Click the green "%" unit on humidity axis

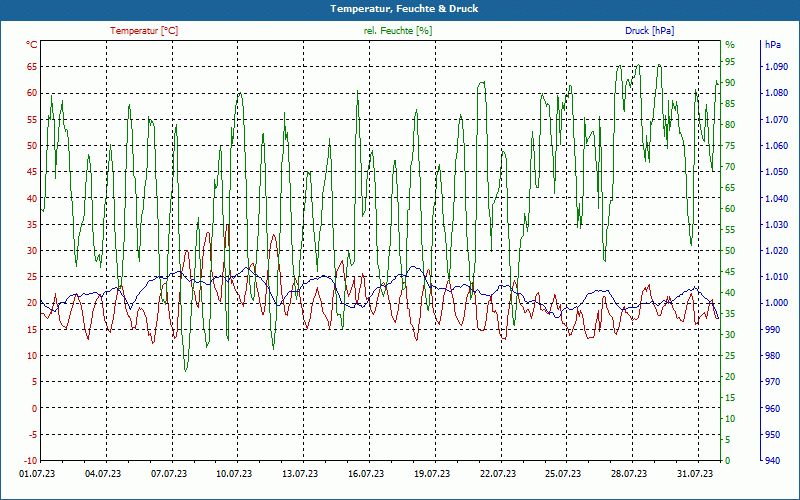[x=730, y=45]
